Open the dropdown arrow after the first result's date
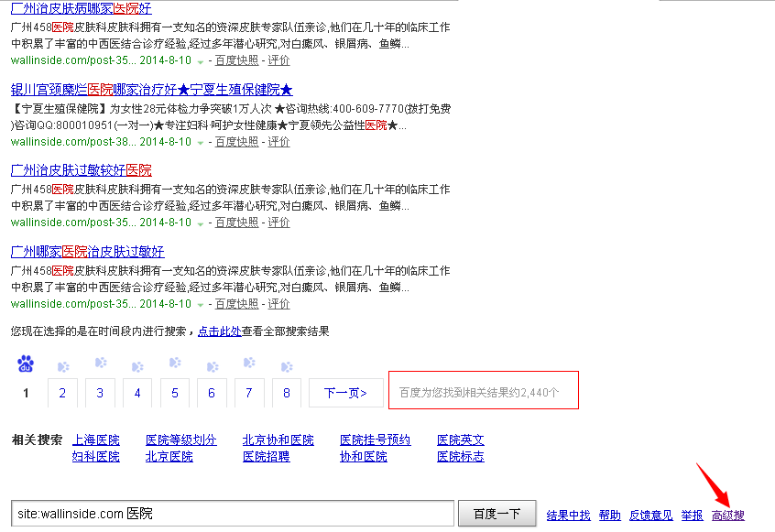Screen dimensions: 775x532 click(199, 61)
